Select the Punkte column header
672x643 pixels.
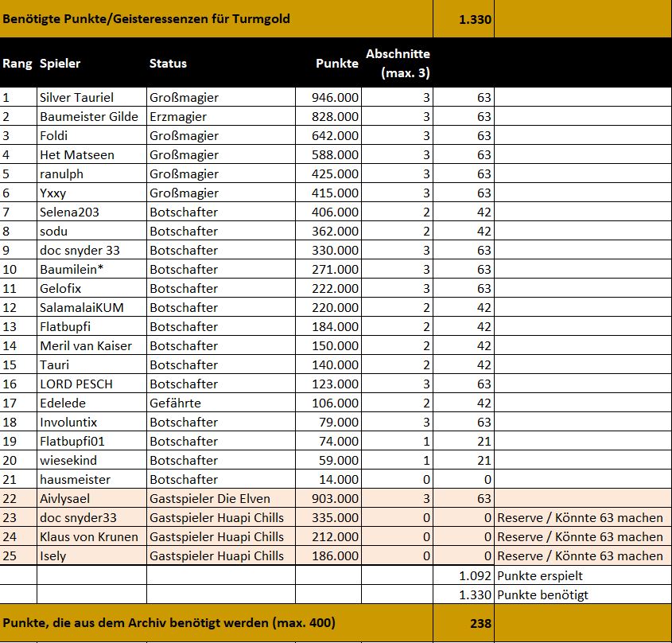(x=336, y=64)
